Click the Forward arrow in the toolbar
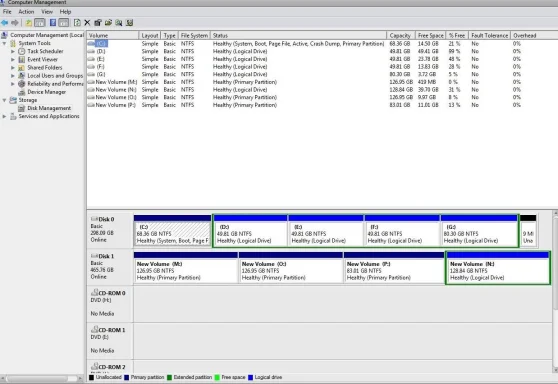558x384 pixels. tap(15, 23)
